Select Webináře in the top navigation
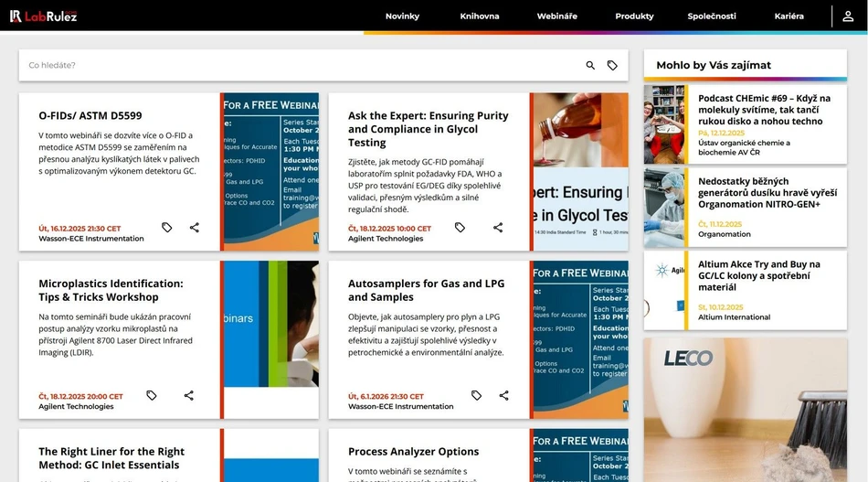This screenshot has width=868, height=482. pos(556,16)
